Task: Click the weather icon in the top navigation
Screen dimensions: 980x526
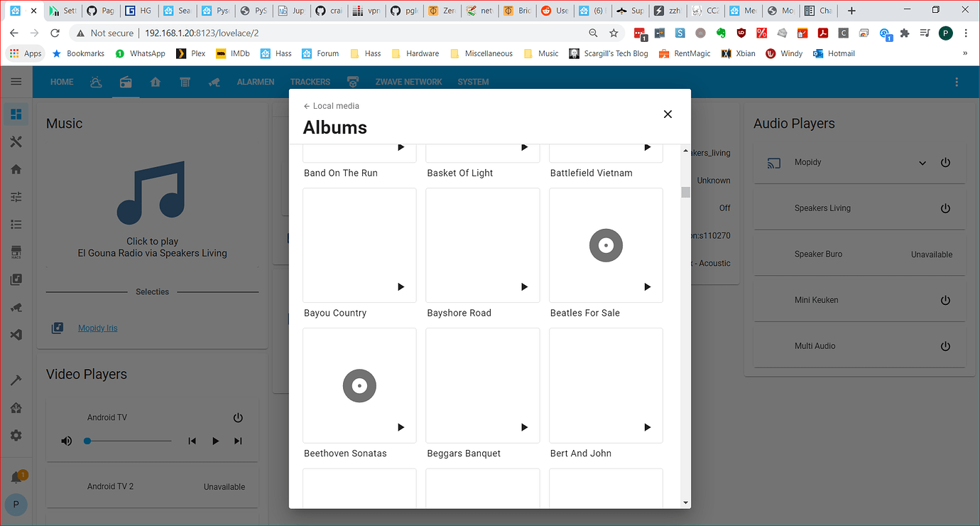Action: tap(96, 82)
